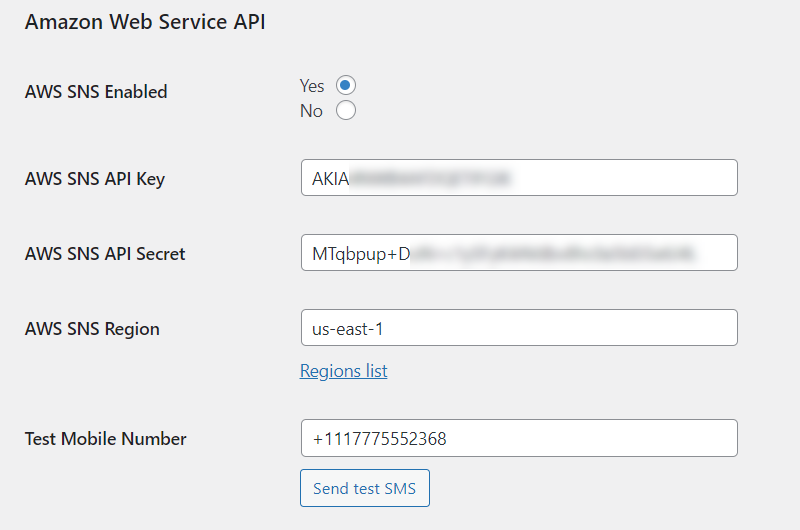Click the 'No' option label

click(x=311, y=111)
